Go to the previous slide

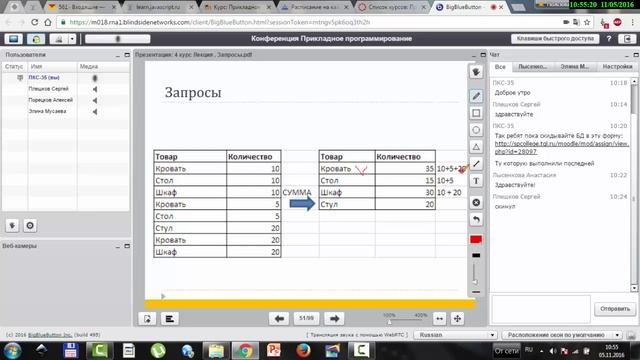(279, 318)
